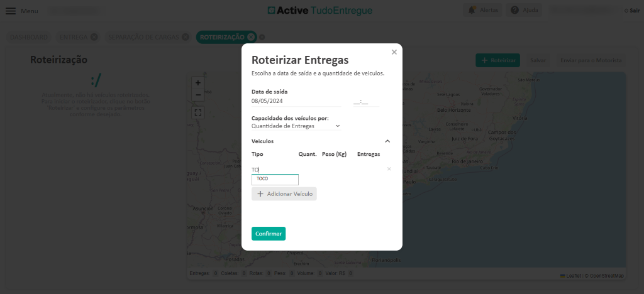Switch to SEPARAÇÃO DE CARGAS tab
644x294 pixels.
pyautogui.click(x=143, y=37)
